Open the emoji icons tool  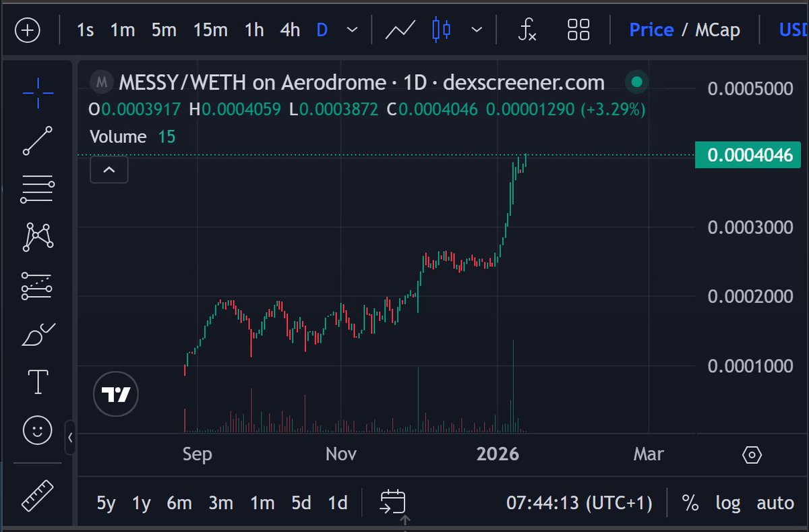point(38,430)
